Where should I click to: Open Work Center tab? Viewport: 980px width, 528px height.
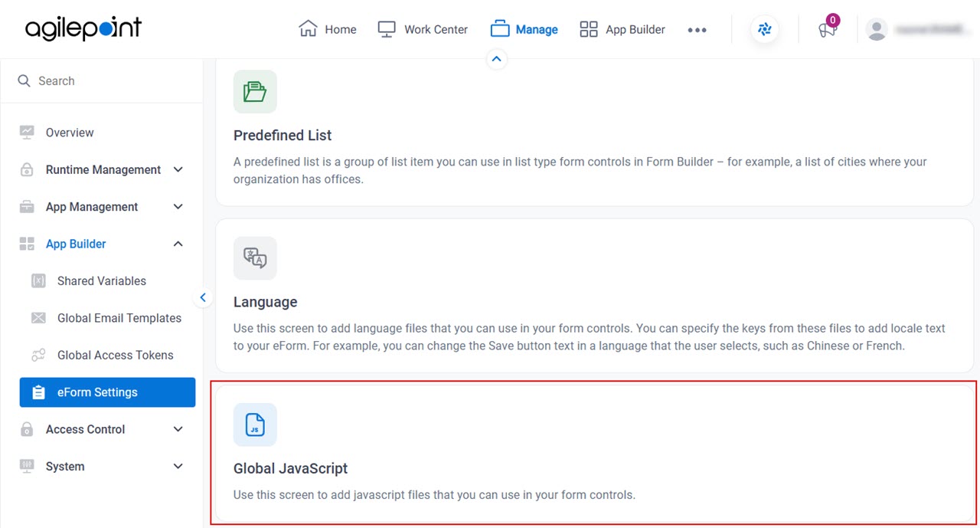click(x=423, y=29)
